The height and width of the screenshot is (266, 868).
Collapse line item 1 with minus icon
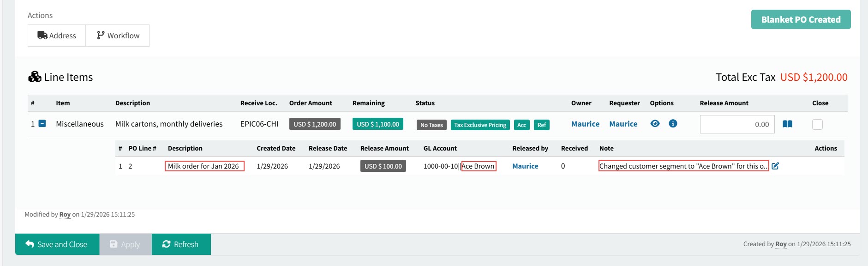(42, 124)
